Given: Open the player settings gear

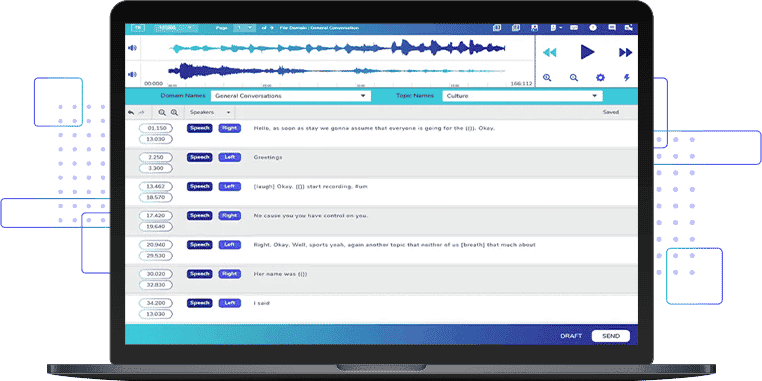Looking at the screenshot, I should [601, 77].
